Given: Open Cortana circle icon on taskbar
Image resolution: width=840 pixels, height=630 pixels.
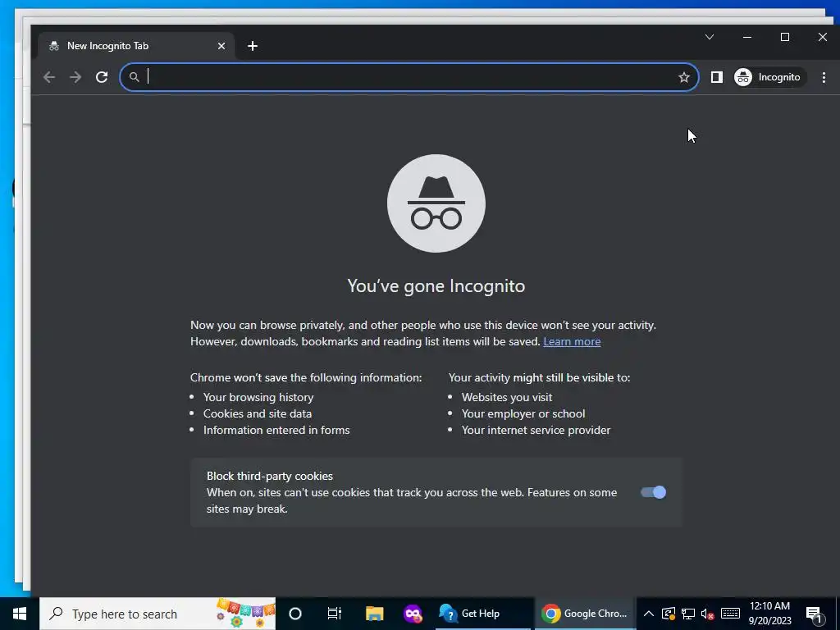Looking at the screenshot, I should [x=295, y=614].
